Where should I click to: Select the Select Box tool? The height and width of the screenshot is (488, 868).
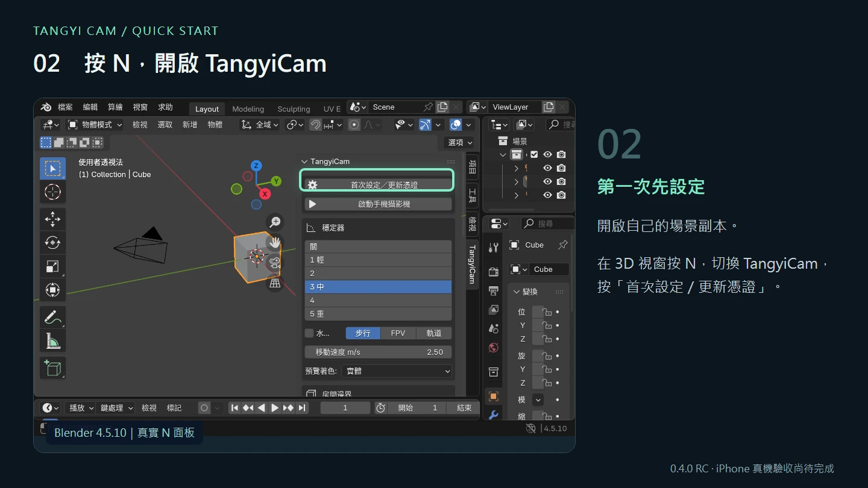pyautogui.click(x=52, y=168)
